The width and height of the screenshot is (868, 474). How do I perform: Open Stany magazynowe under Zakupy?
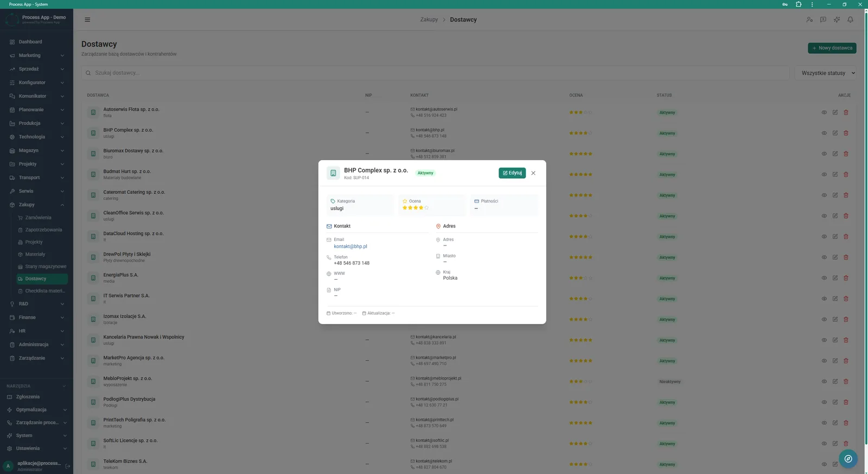click(x=41, y=267)
